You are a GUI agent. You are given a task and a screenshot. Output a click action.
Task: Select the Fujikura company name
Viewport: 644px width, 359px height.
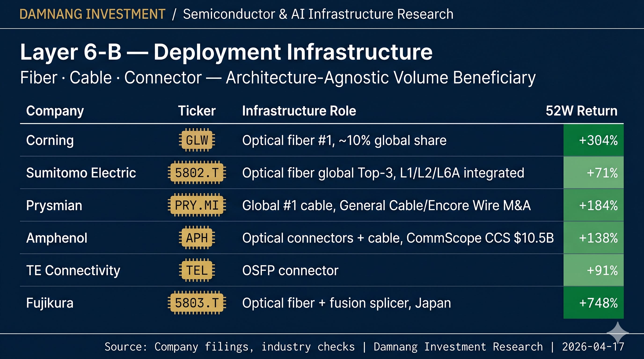(50, 303)
